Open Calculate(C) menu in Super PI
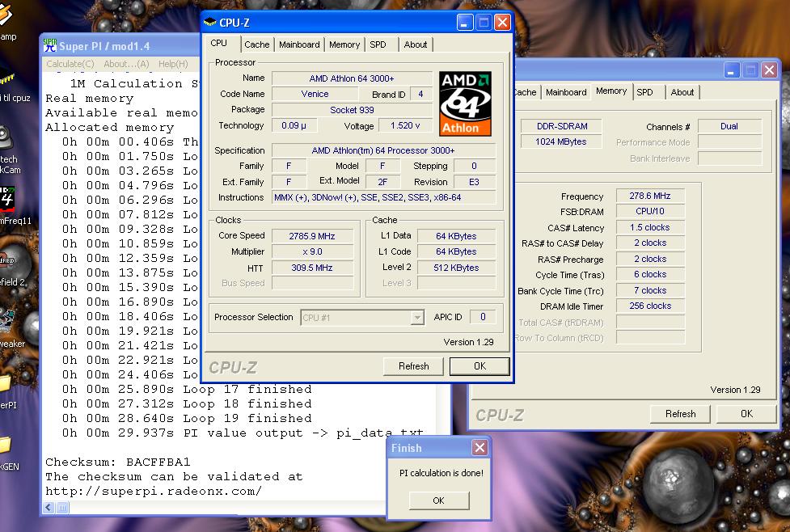Viewport: 790px width, 532px height. 70,64
